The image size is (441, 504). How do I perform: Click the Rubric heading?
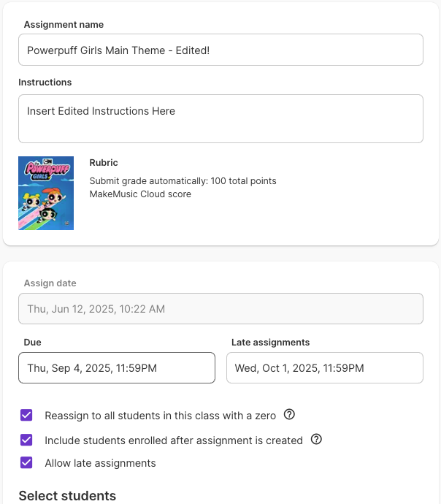point(104,163)
